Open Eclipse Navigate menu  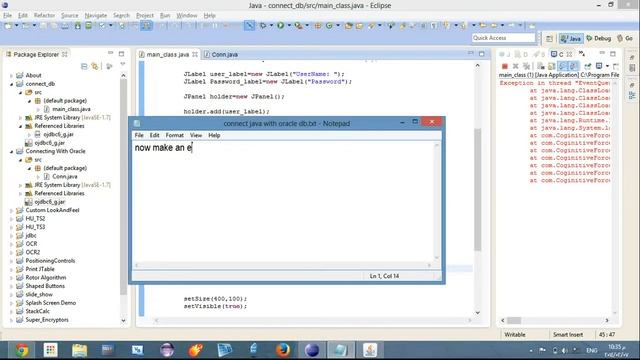point(96,16)
